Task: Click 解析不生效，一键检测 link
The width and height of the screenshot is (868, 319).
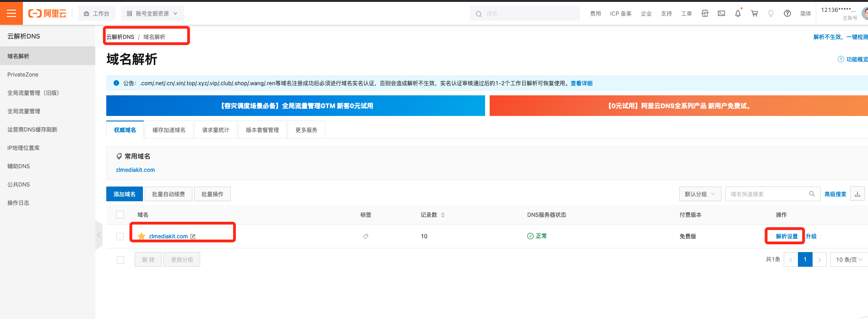Action: click(841, 37)
